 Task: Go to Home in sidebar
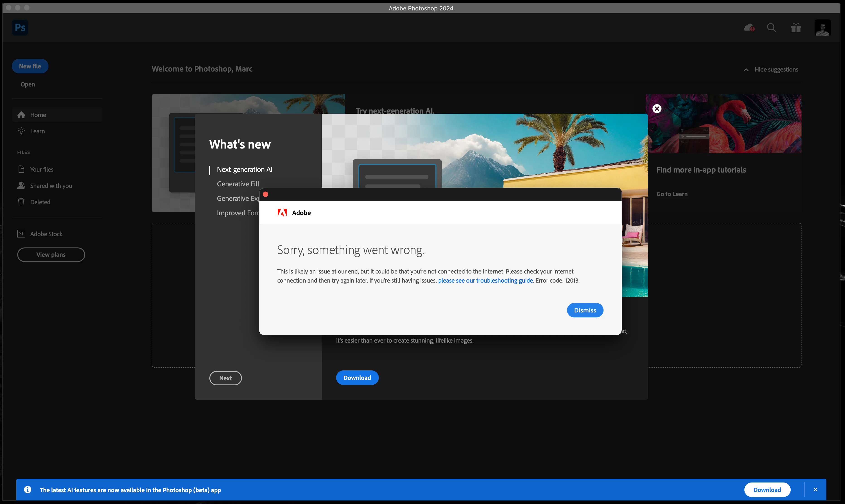point(38,115)
